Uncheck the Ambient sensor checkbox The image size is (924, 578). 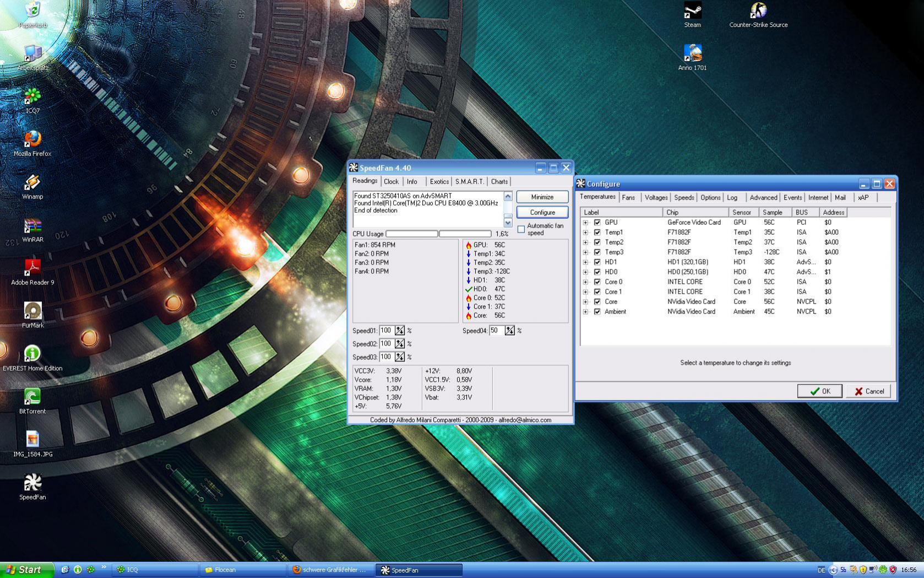pos(597,312)
